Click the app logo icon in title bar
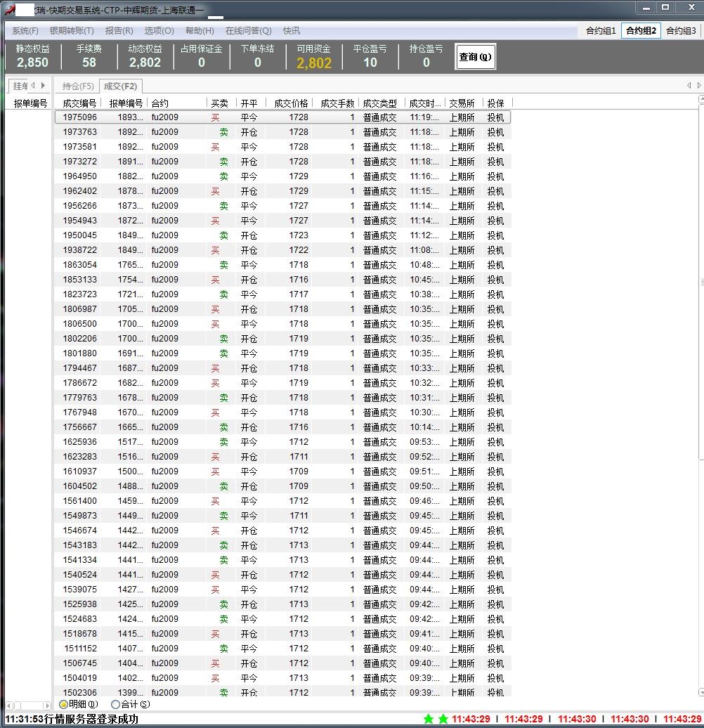 tap(10, 9)
